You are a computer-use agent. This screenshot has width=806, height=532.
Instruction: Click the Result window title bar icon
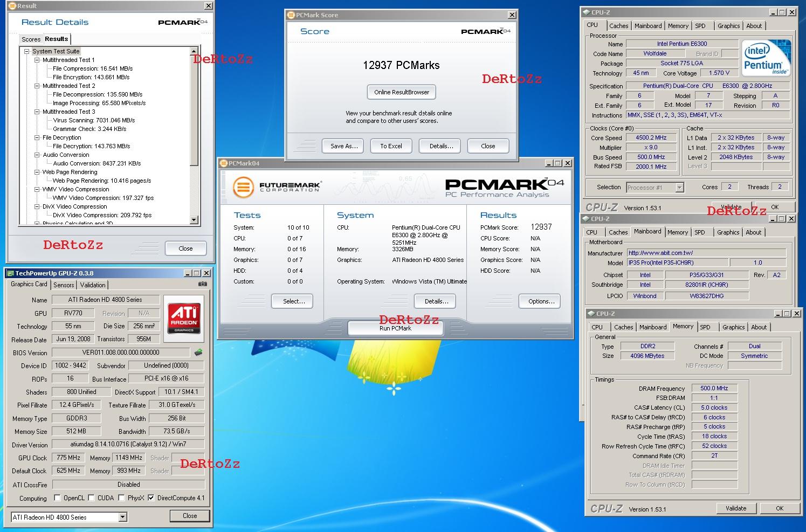click(x=12, y=6)
